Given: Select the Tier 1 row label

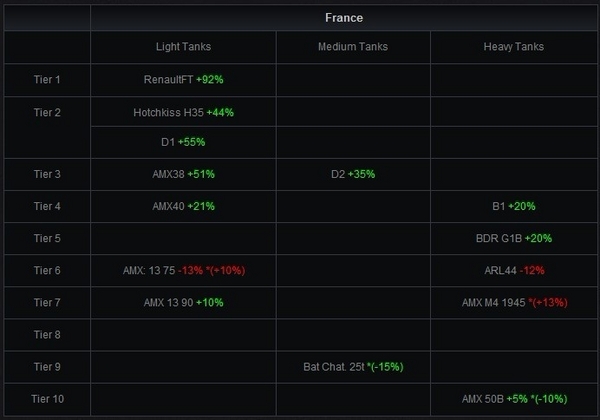Looking at the screenshot, I should (47, 79).
